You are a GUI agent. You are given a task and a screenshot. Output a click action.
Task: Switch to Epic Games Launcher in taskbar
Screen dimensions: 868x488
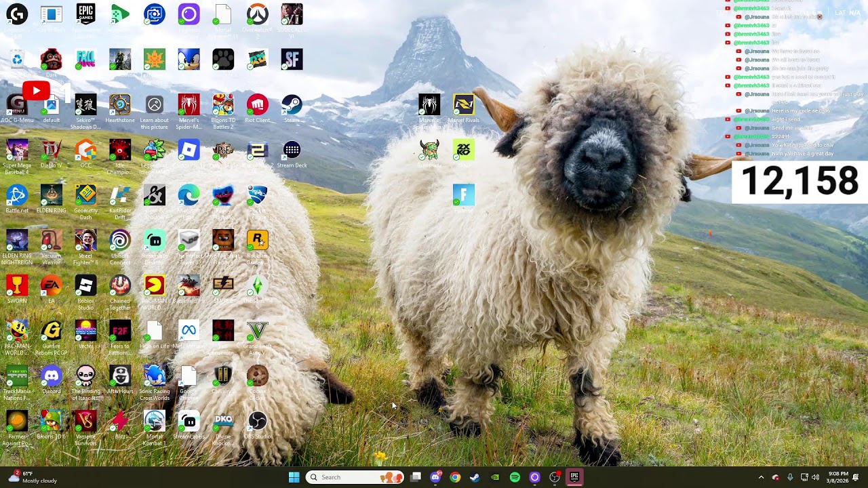tap(574, 477)
